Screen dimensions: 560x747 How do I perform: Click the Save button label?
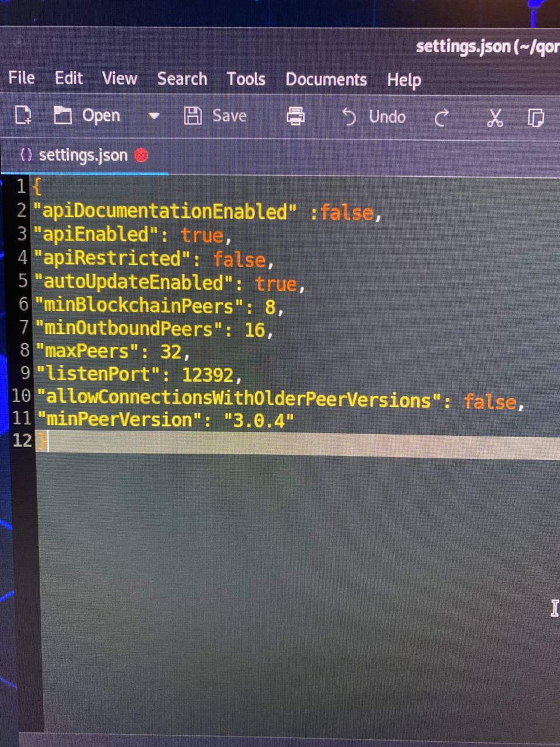[229, 116]
